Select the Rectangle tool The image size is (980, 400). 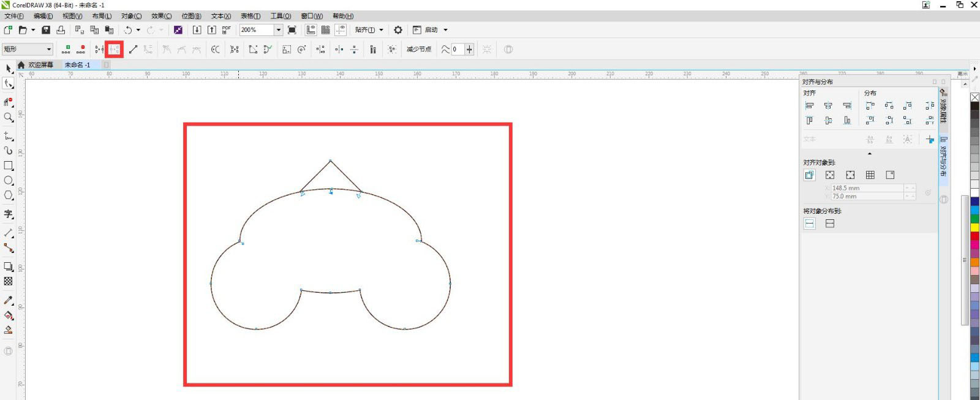pos(9,166)
